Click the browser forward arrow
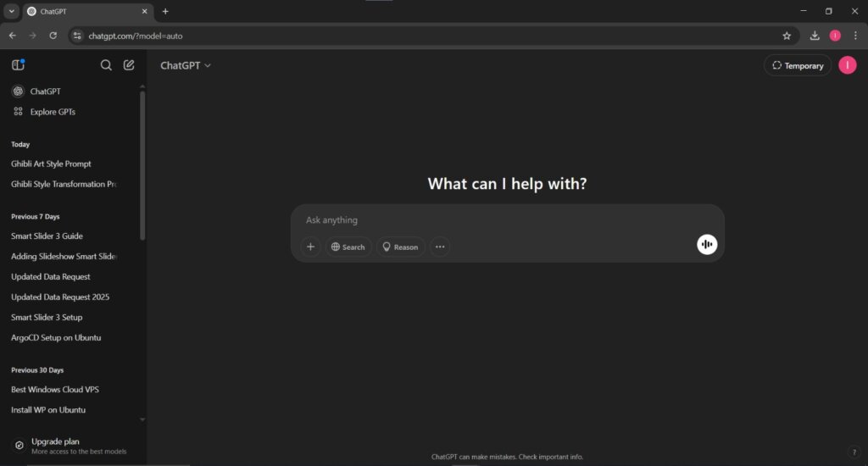This screenshot has width=868, height=466. coord(33,36)
